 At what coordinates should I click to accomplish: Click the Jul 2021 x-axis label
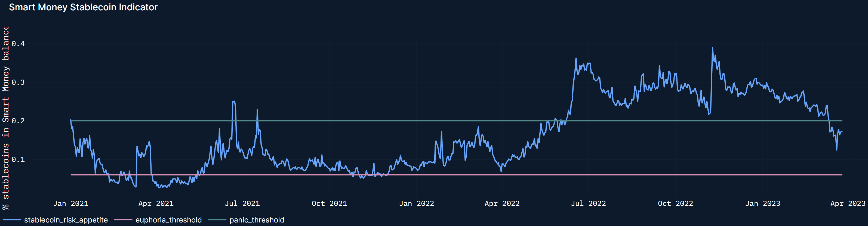coord(242,203)
